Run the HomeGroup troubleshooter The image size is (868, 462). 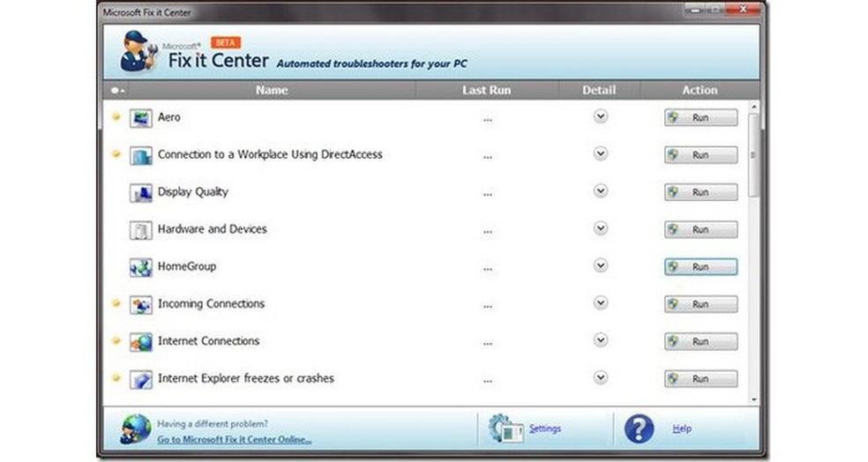point(700,266)
